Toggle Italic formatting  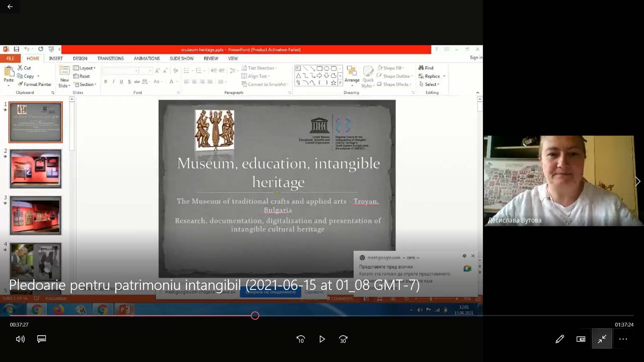pyautogui.click(x=113, y=81)
